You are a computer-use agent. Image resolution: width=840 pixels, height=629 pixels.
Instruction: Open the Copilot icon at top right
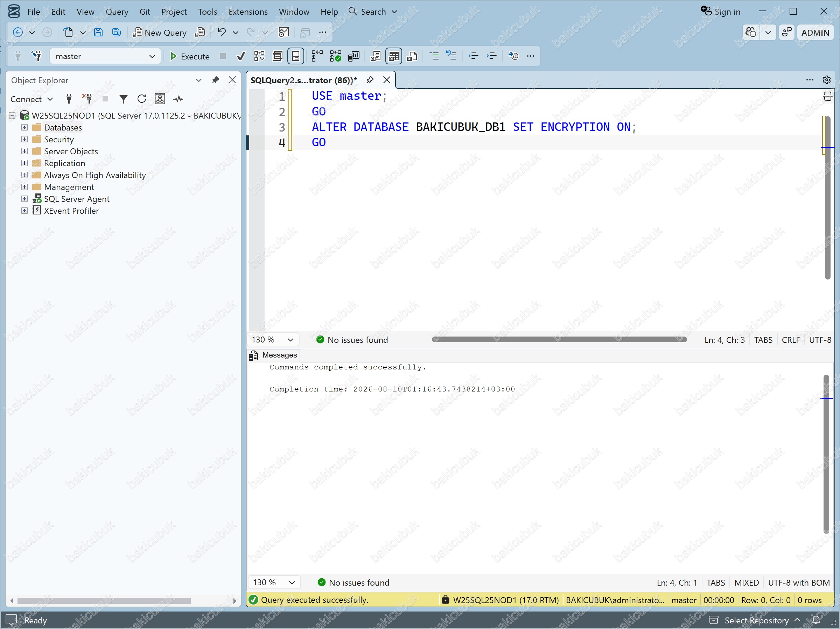(x=751, y=33)
